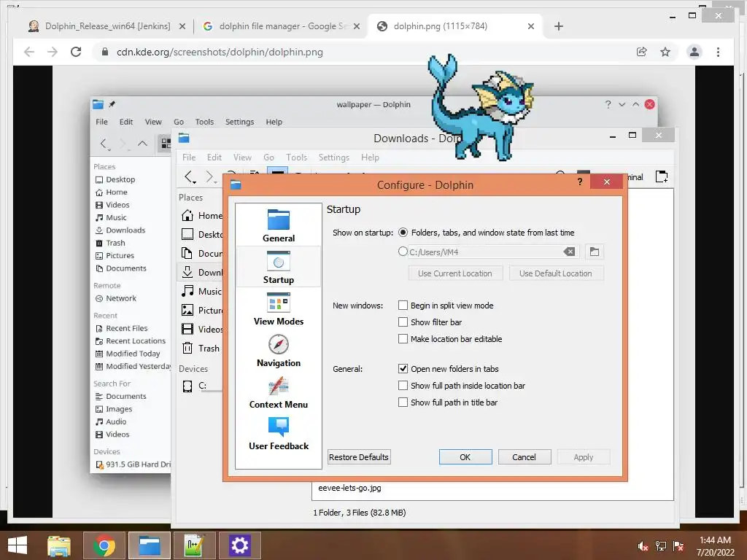Open Edit menu in Downloads Dolphin window
Viewport: 747px width, 560px height.
tap(214, 157)
